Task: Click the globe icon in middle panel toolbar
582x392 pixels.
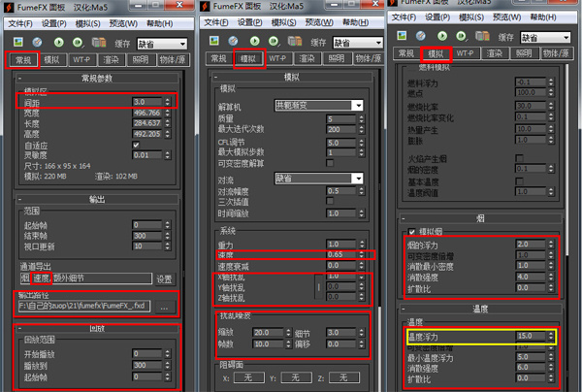Action: pos(233,41)
